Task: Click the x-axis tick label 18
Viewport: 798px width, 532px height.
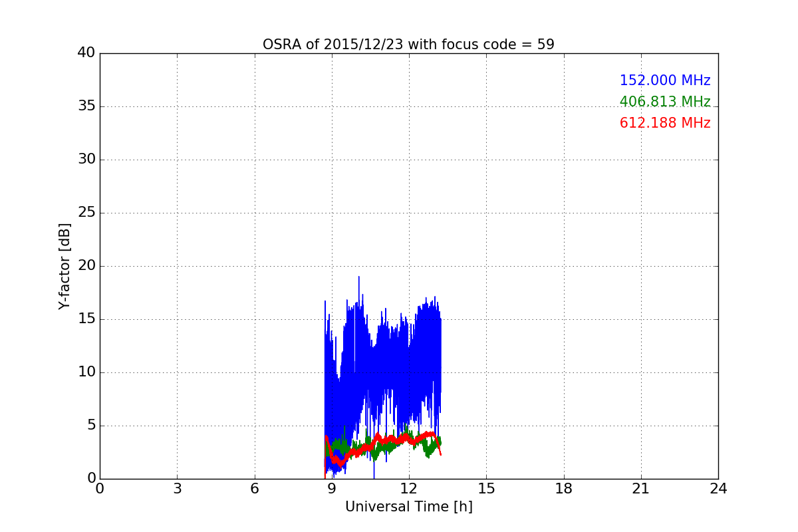Action: click(563, 489)
